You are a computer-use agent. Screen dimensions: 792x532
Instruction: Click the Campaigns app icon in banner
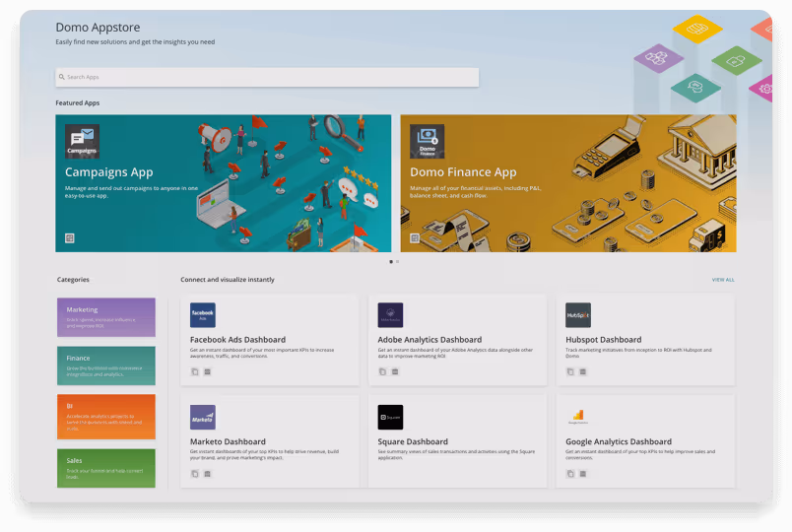coord(82,142)
